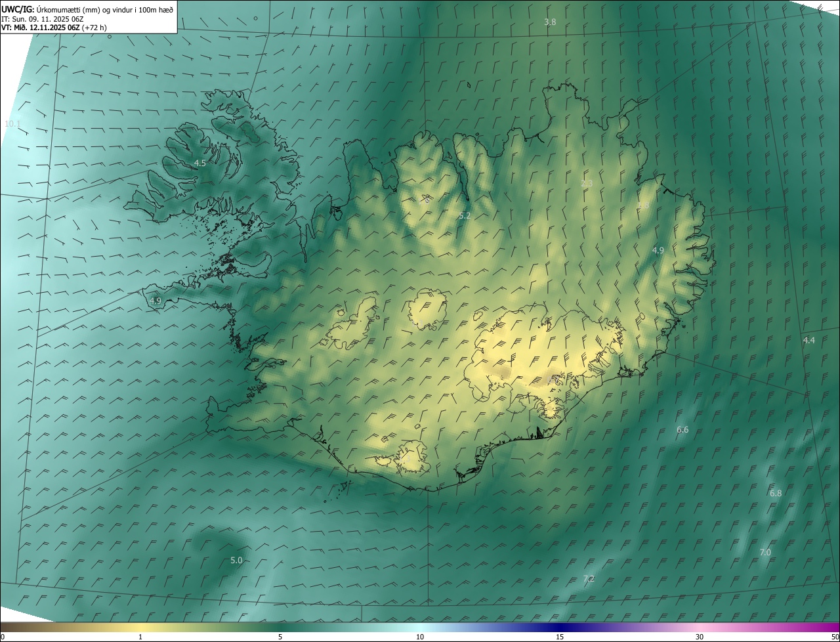Viewport: 840px width, 642px height.
Task: Click the 4.9 value label on Snæfellsnes peninsula
Action: [x=156, y=301]
